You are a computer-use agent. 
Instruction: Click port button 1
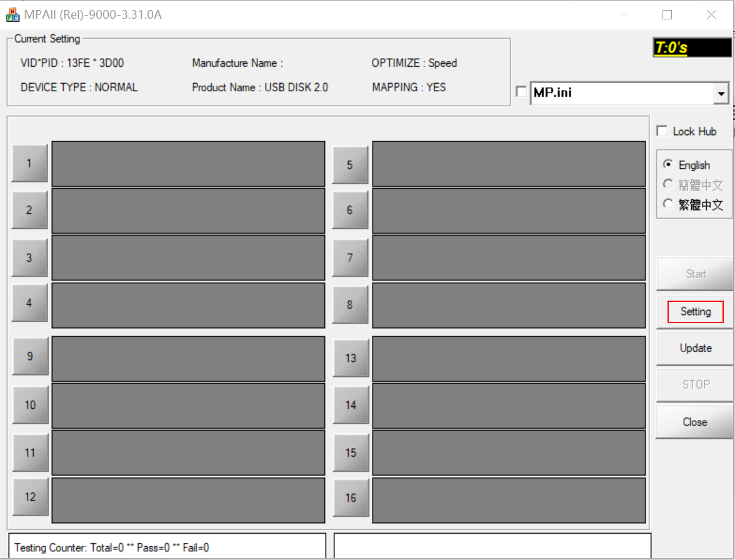point(29,163)
